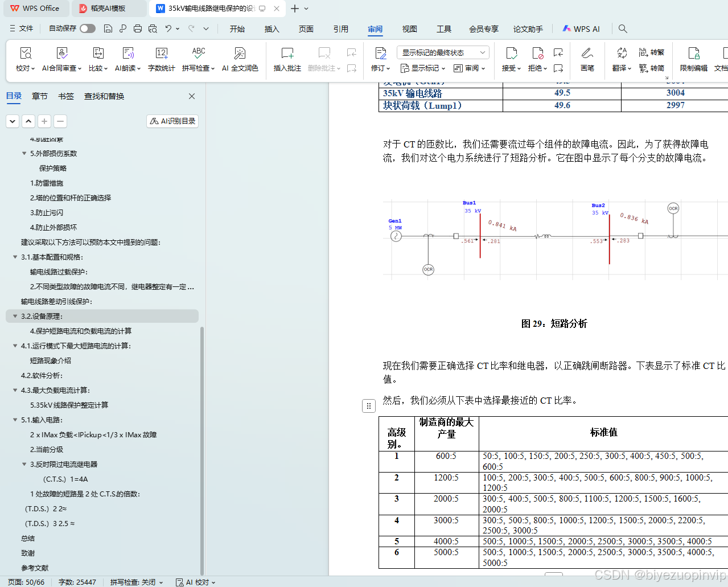The image size is (728, 587).
Task: Collapse the 3.反时限过电流继电器 node
Action: 24,465
